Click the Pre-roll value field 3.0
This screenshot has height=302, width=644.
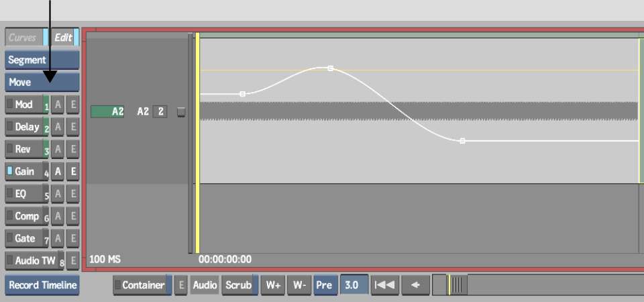[x=352, y=285]
